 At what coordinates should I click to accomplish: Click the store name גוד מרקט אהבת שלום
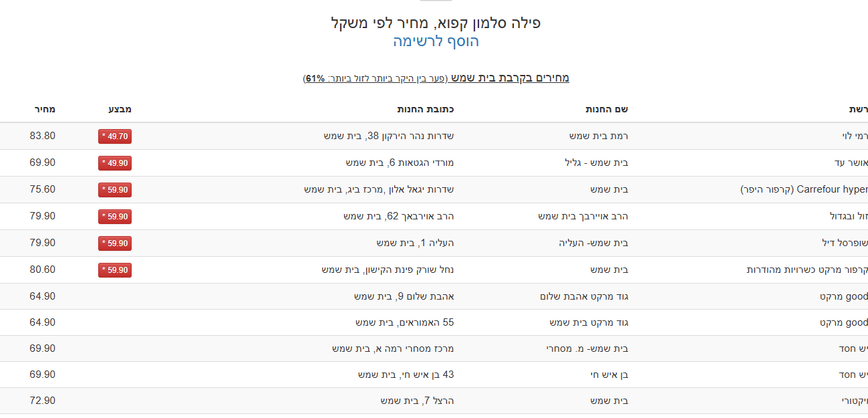(584, 296)
